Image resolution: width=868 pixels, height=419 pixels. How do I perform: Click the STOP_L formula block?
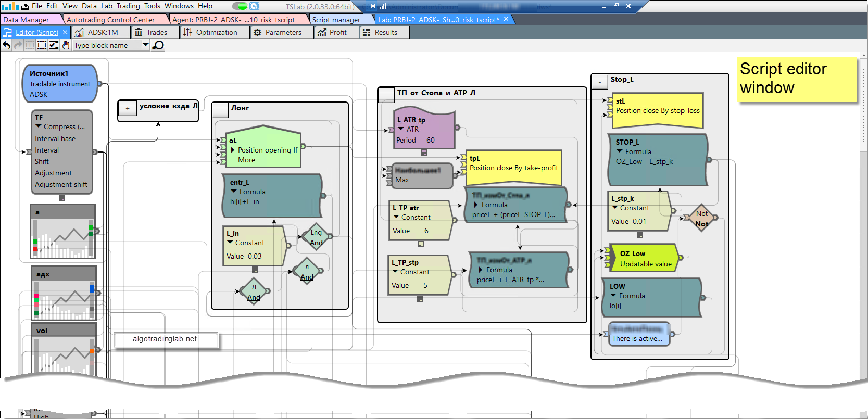(x=658, y=159)
